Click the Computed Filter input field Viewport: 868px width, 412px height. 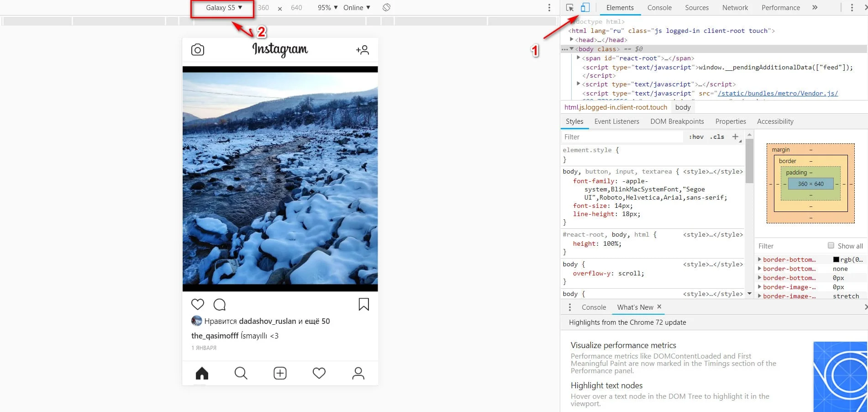coord(790,246)
